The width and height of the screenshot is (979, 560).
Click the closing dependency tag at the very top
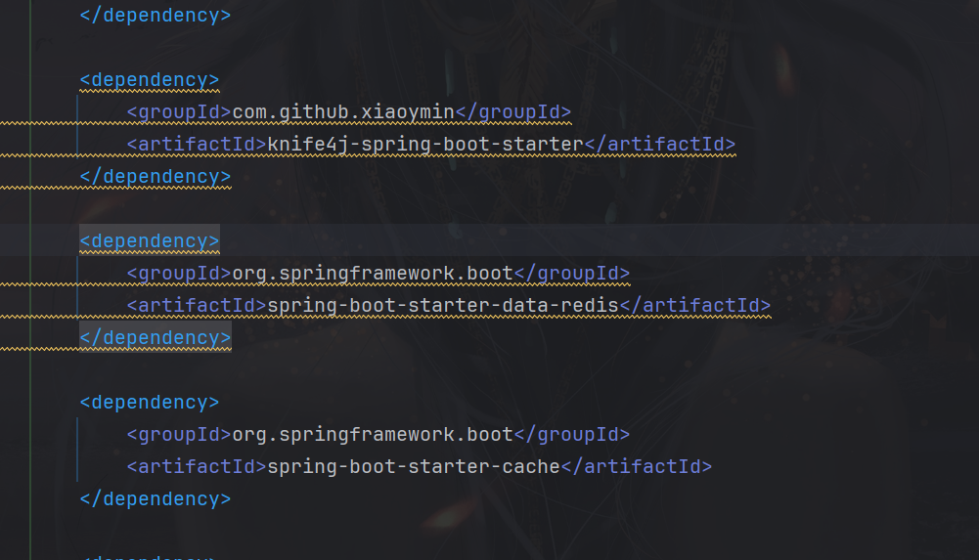tap(156, 16)
